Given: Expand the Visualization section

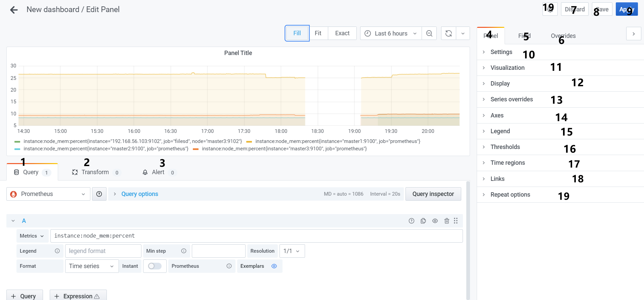Looking at the screenshot, I should (560, 68).
